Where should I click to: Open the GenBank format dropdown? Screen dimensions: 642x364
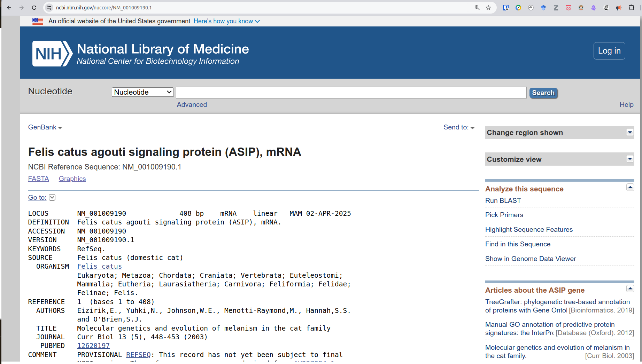pos(45,127)
